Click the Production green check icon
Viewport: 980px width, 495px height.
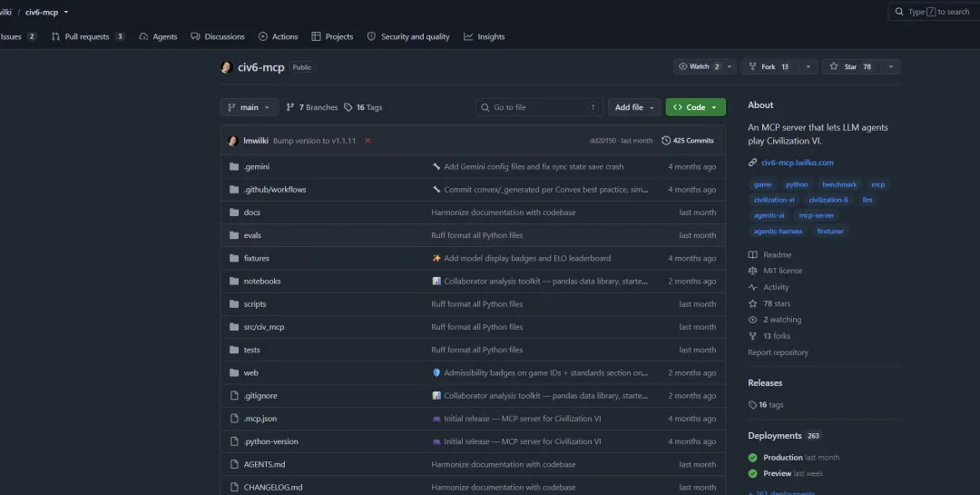pos(752,458)
